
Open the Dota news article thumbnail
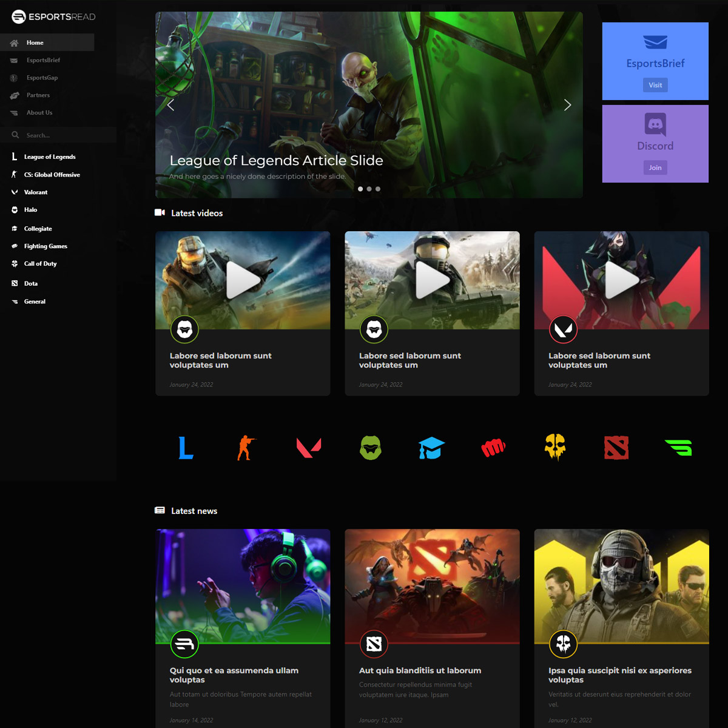(432, 586)
